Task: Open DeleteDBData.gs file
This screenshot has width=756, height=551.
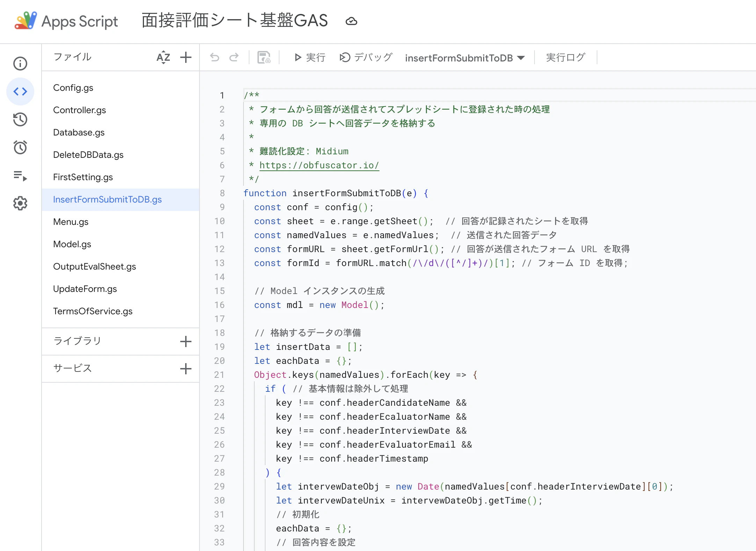Action: [x=121, y=155]
